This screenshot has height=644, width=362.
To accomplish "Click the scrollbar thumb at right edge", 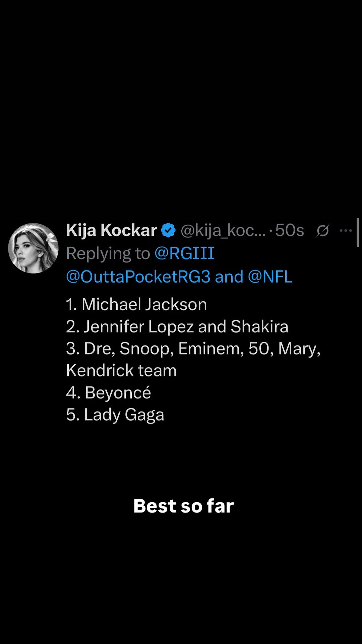I will (358, 232).
